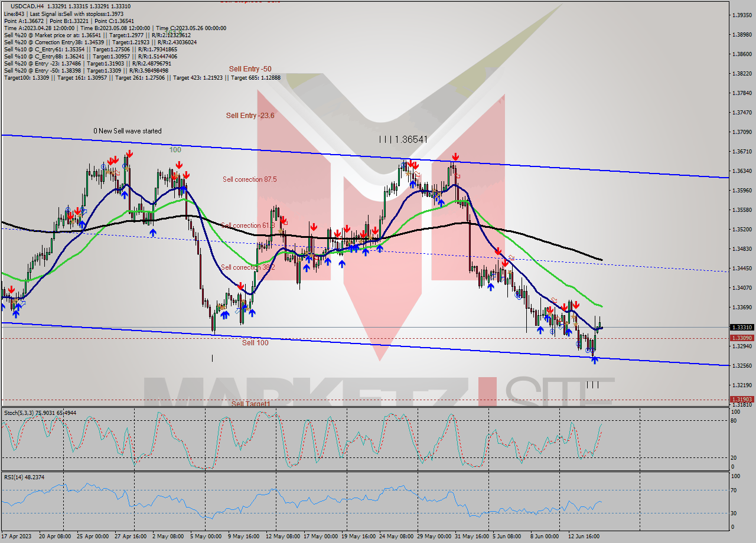Click the 1.33310 current price tag on axis
This screenshot has width=756, height=543.
click(x=741, y=327)
